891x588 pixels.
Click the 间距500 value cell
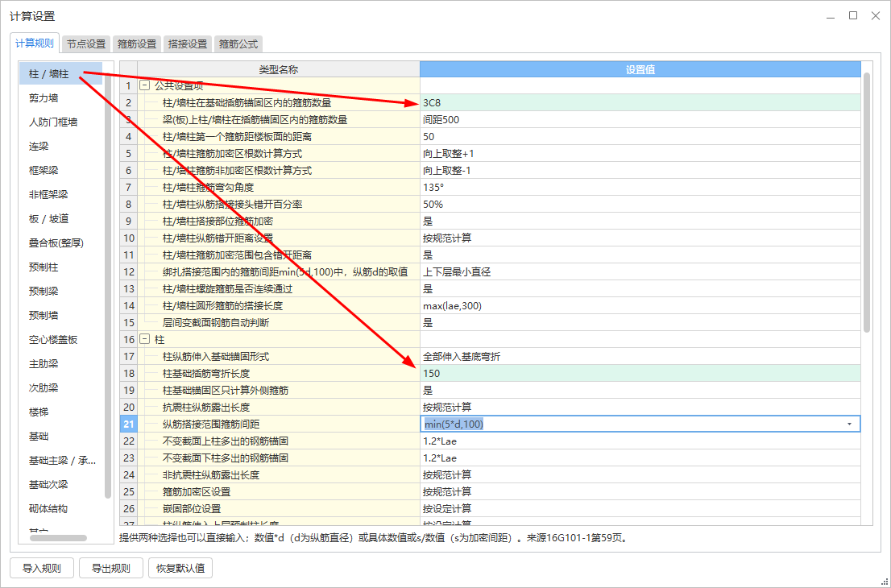pos(640,120)
